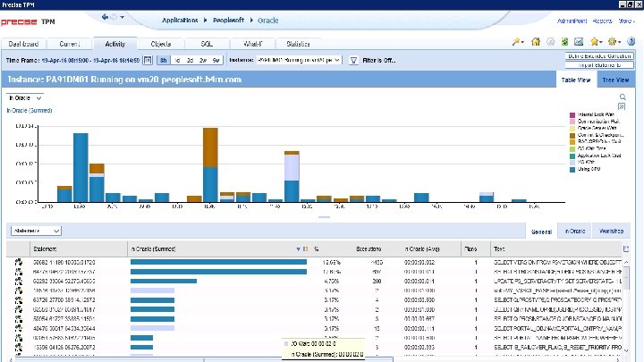
Task: Open the time frame calendar picker
Action: [x=148, y=61]
